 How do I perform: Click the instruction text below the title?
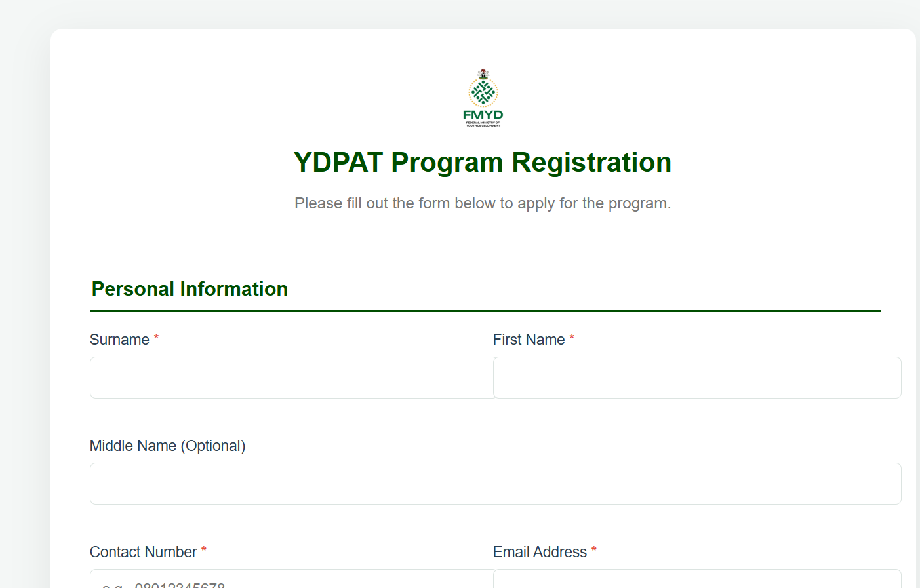tap(483, 203)
